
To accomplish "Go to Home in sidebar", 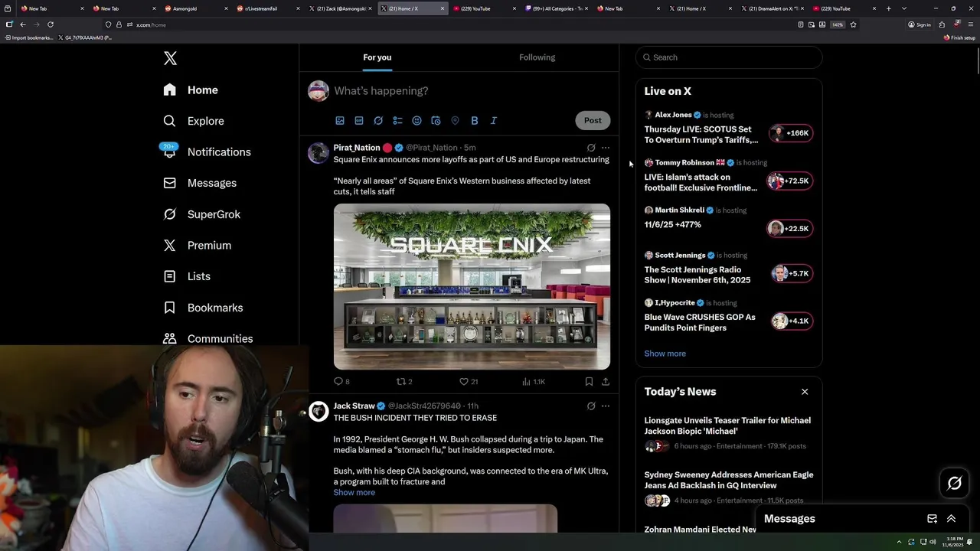I will pos(191,90).
